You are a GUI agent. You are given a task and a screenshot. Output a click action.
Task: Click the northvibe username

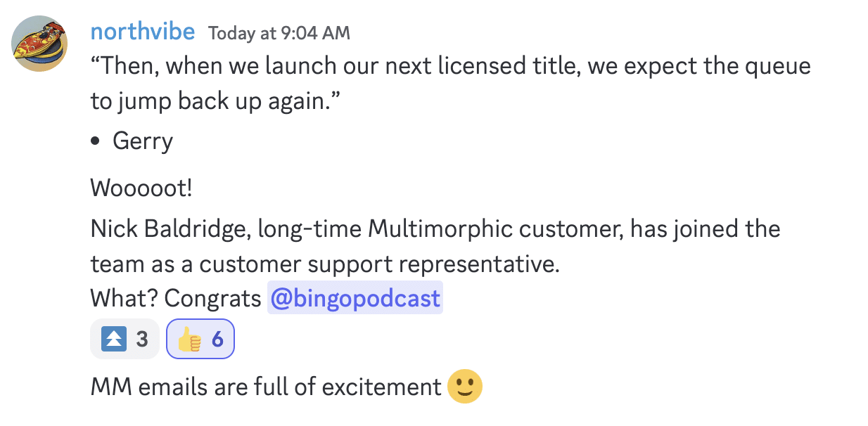tap(143, 32)
